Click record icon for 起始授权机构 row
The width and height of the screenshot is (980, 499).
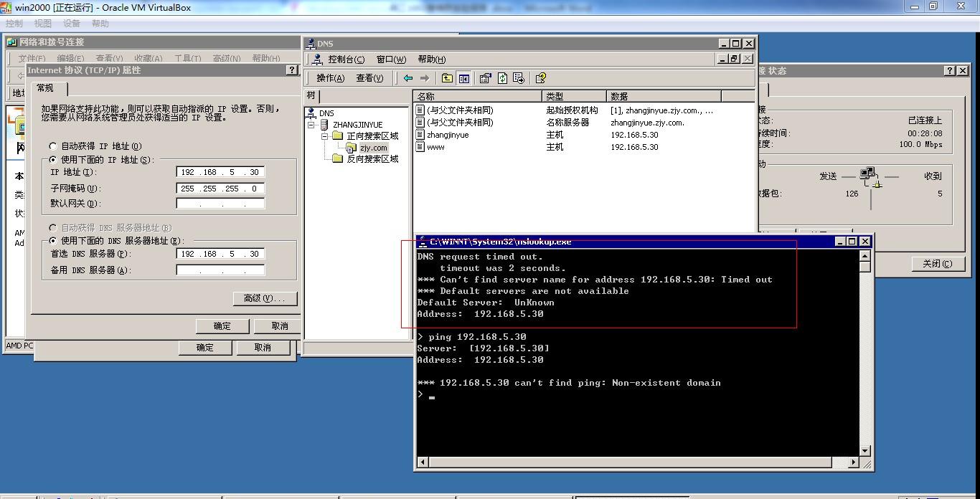[420, 110]
